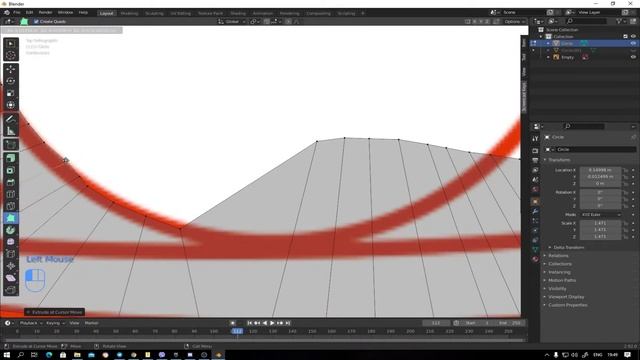640x360 pixels.
Task: Select the Transform tool
Action: pyautogui.click(x=11, y=105)
